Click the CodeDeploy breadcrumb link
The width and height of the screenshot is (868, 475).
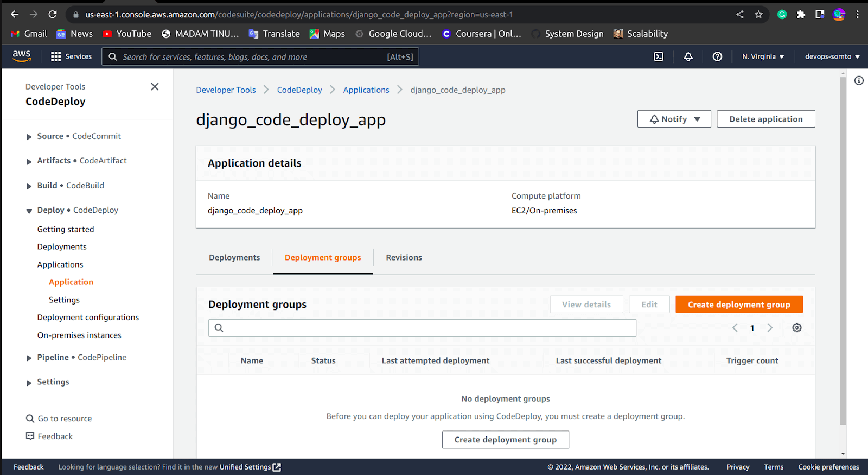(299, 90)
